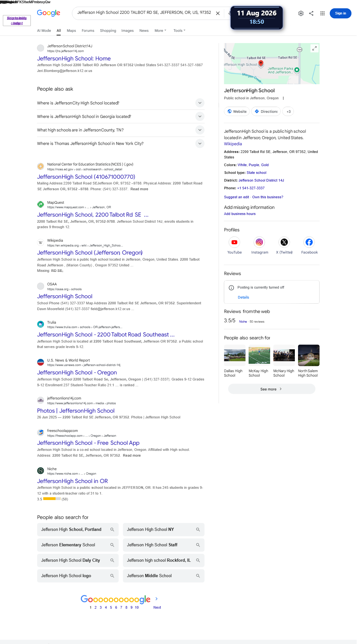Switch to the News tab
This screenshot has width=361, height=644.
coord(144,31)
